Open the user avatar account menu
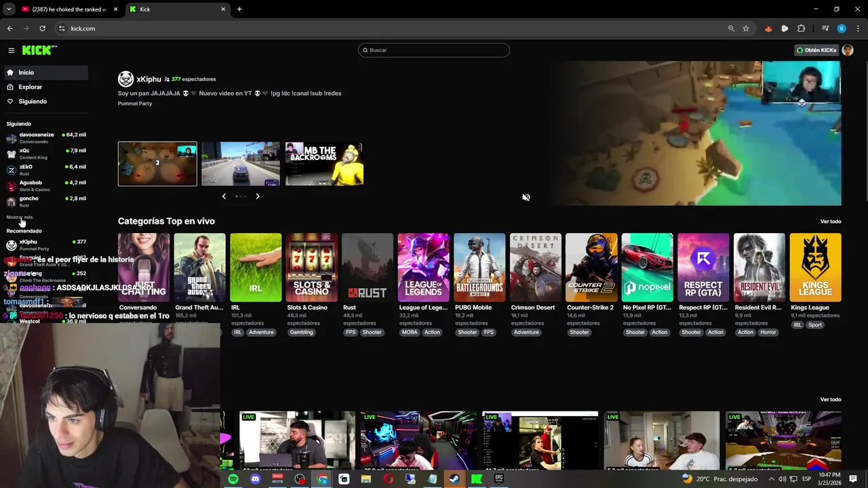 pos(848,50)
